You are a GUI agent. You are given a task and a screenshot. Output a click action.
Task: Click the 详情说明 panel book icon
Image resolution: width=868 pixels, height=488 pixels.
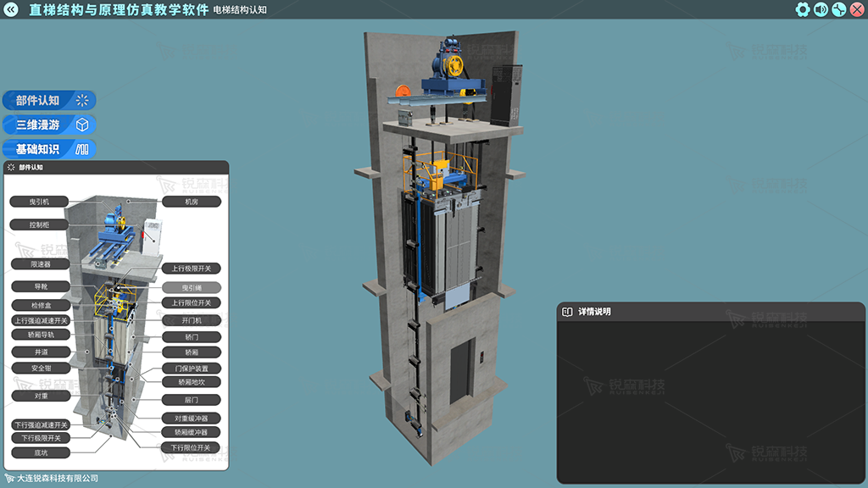pyautogui.click(x=567, y=312)
